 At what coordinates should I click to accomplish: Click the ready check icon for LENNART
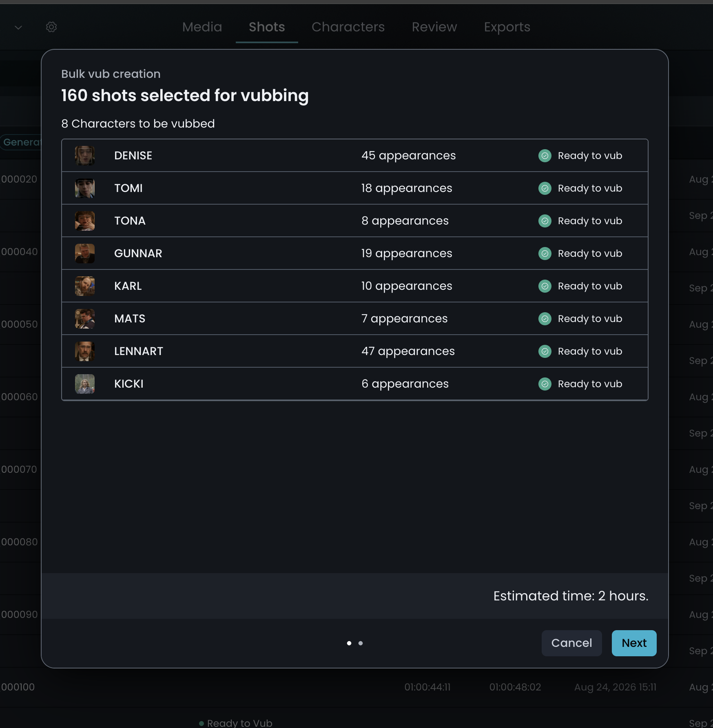coord(545,351)
